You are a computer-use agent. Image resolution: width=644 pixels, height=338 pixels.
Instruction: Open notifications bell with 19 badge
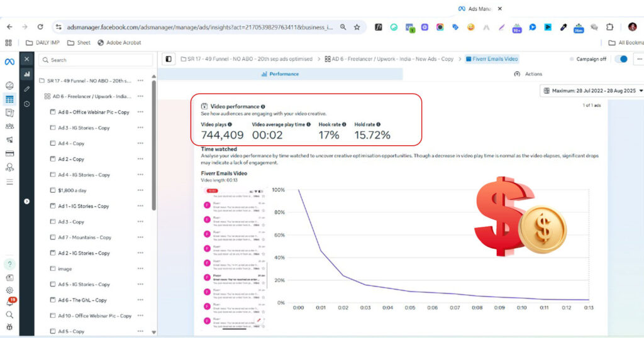tap(10, 302)
